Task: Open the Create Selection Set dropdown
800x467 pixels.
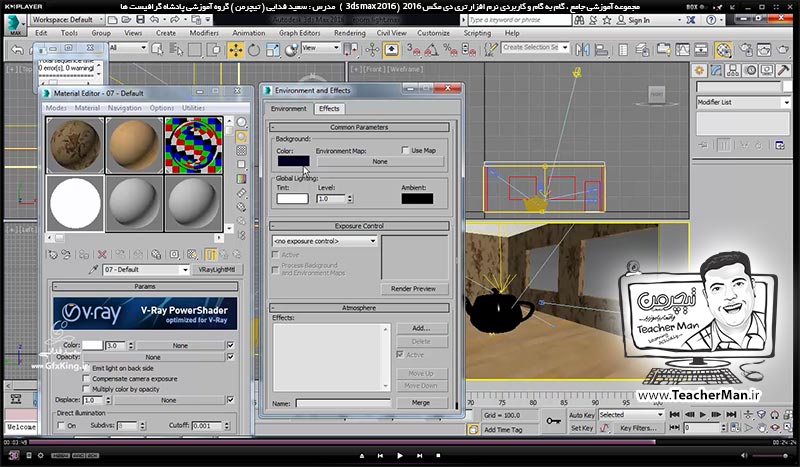Action: pyautogui.click(x=535, y=47)
